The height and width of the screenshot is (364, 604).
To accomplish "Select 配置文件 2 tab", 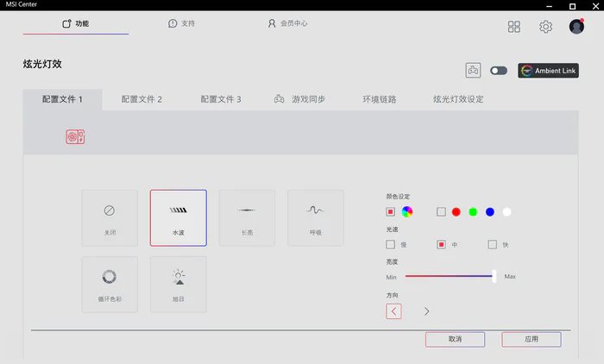I will (142, 99).
